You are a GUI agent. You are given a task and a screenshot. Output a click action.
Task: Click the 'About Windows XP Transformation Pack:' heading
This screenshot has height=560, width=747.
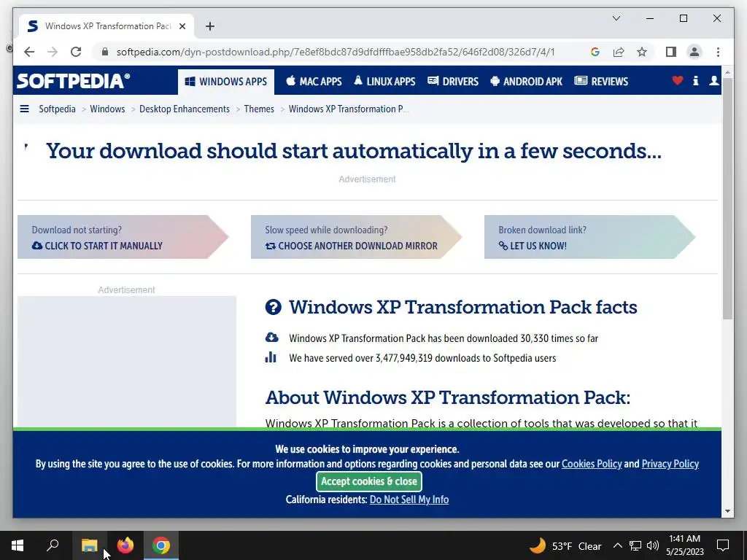(x=448, y=397)
